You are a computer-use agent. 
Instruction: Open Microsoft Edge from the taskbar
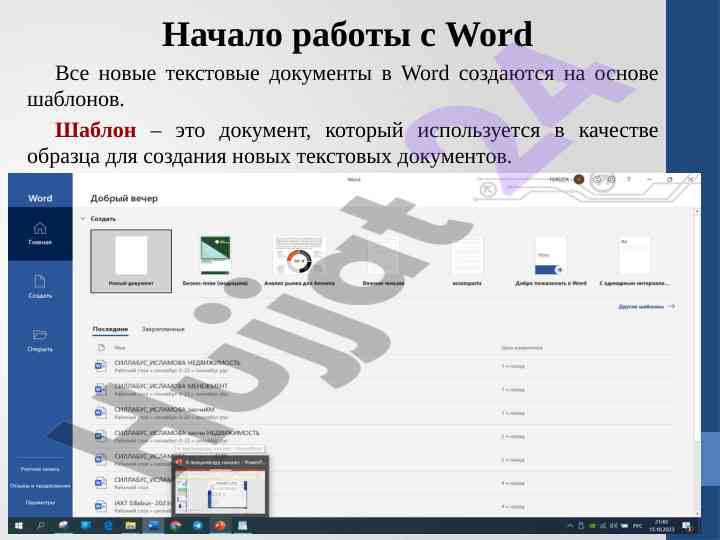(x=108, y=525)
